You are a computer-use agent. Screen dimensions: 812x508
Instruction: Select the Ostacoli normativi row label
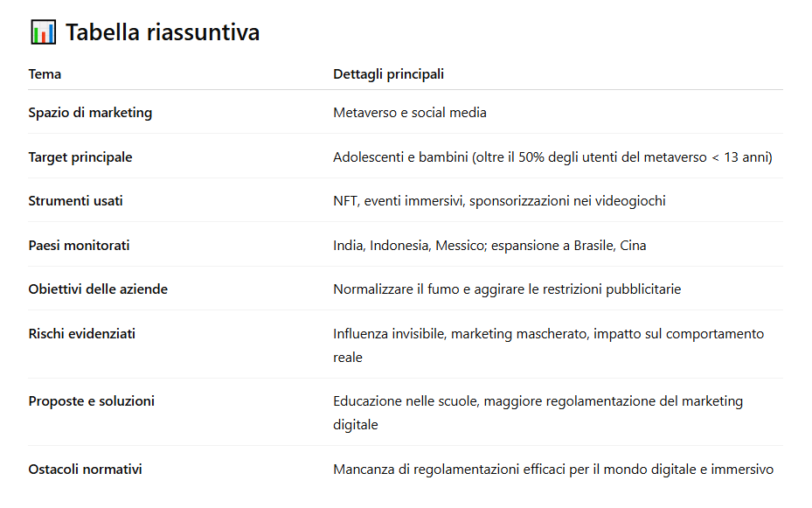[x=85, y=470]
